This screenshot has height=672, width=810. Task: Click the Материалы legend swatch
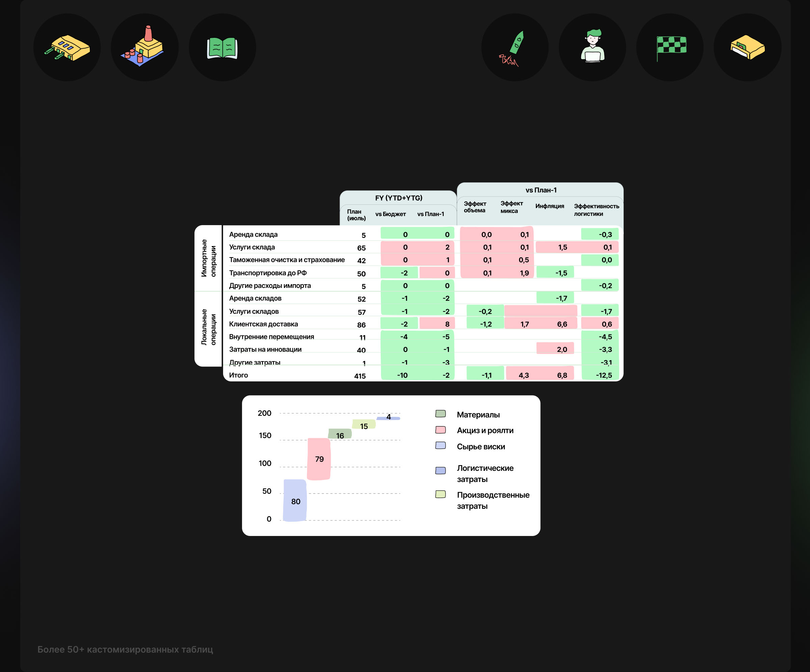point(440,414)
